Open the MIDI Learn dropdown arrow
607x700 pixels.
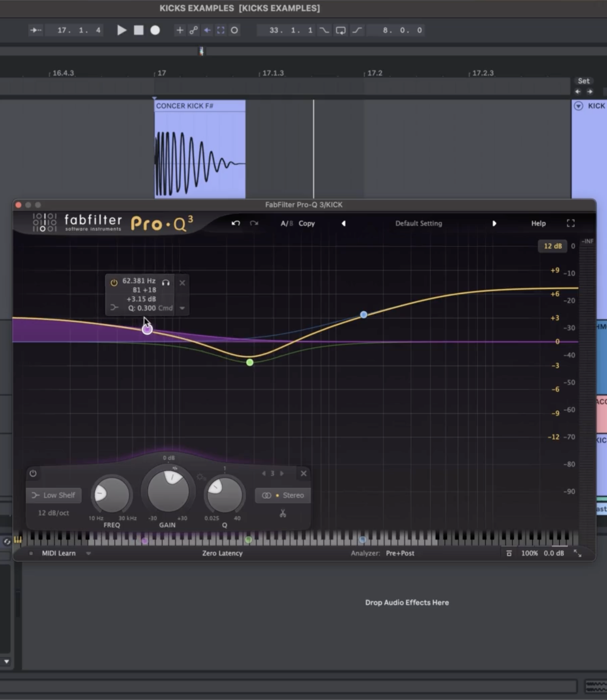click(x=88, y=553)
